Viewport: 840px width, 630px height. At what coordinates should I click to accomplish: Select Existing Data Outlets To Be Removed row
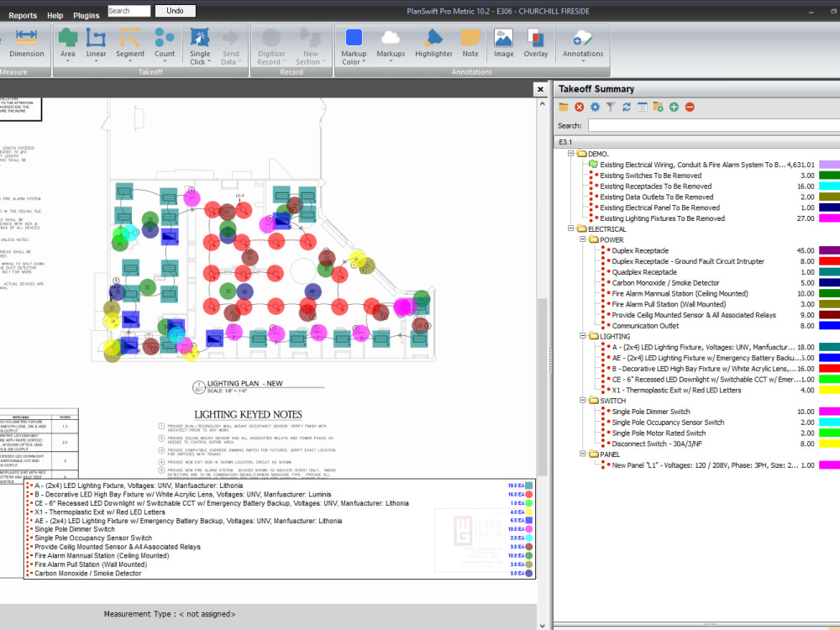656,197
